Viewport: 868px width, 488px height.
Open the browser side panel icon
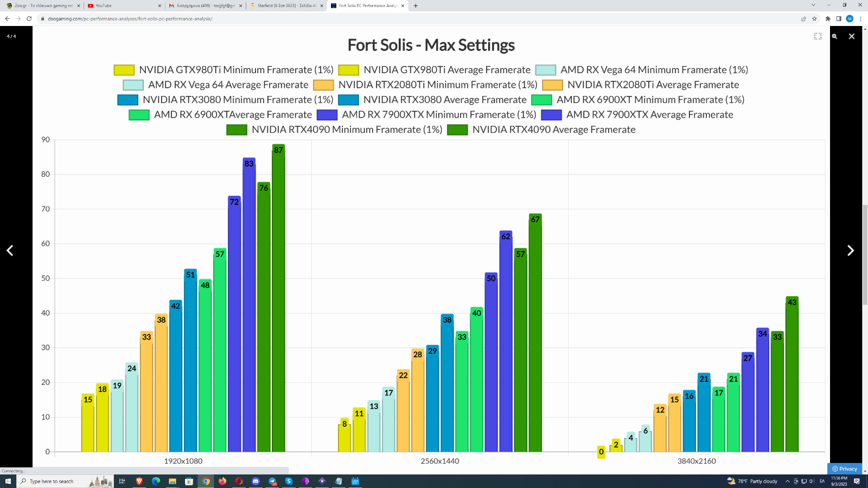[x=839, y=18]
